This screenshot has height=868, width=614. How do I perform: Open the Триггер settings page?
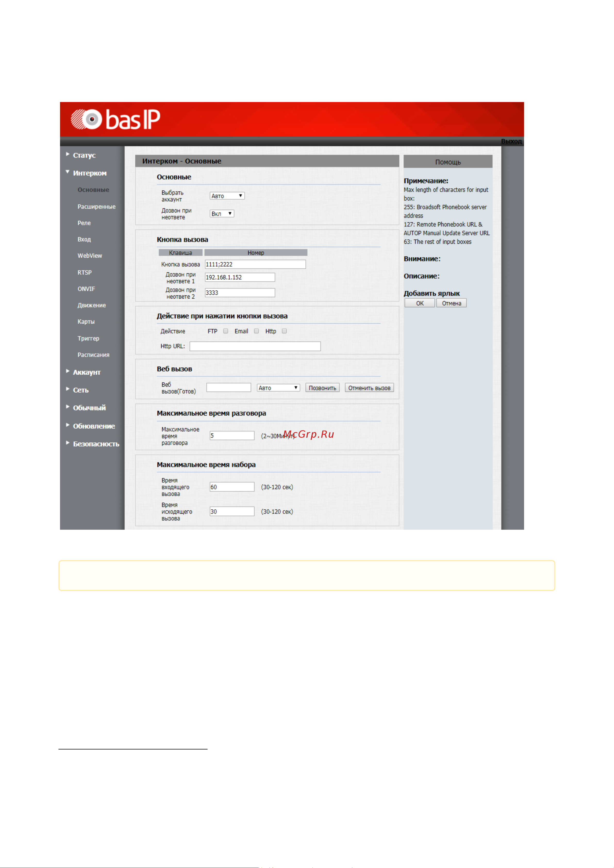(x=88, y=338)
